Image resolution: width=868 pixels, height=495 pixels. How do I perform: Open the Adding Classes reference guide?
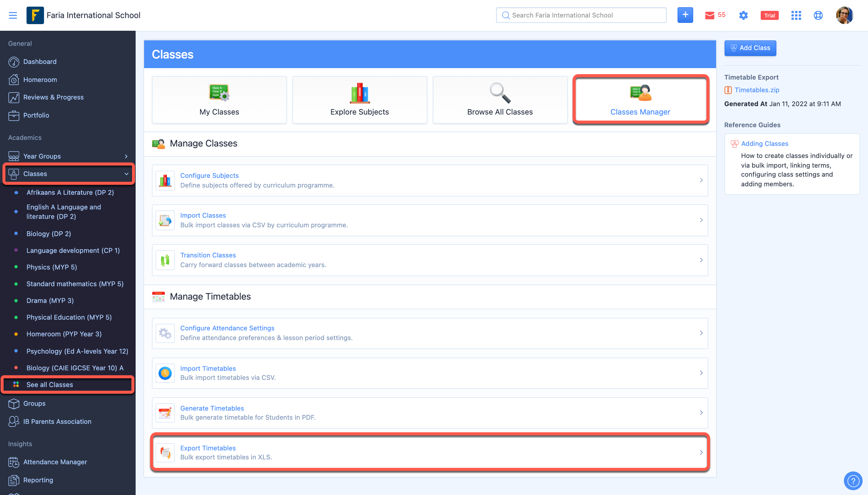764,143
